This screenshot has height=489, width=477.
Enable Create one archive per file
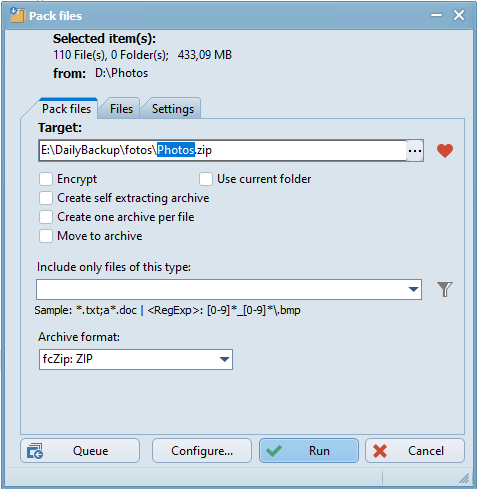[x=46, y=217]
